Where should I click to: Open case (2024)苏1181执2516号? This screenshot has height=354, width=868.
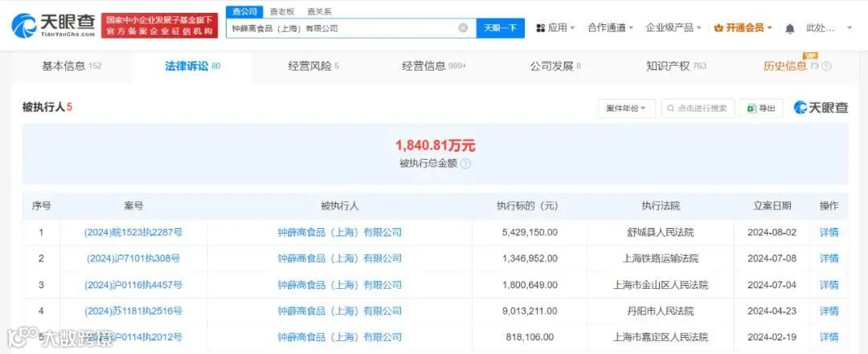click(x=133, y=311)
